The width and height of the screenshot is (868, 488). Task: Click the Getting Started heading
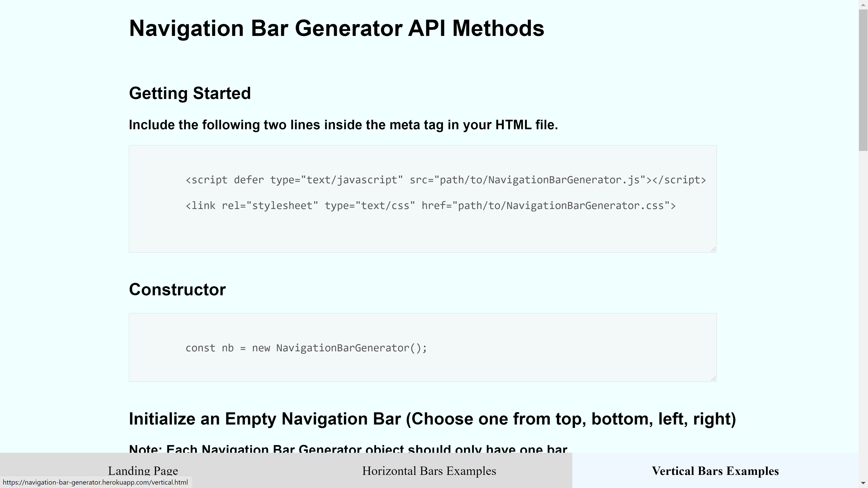190,93
